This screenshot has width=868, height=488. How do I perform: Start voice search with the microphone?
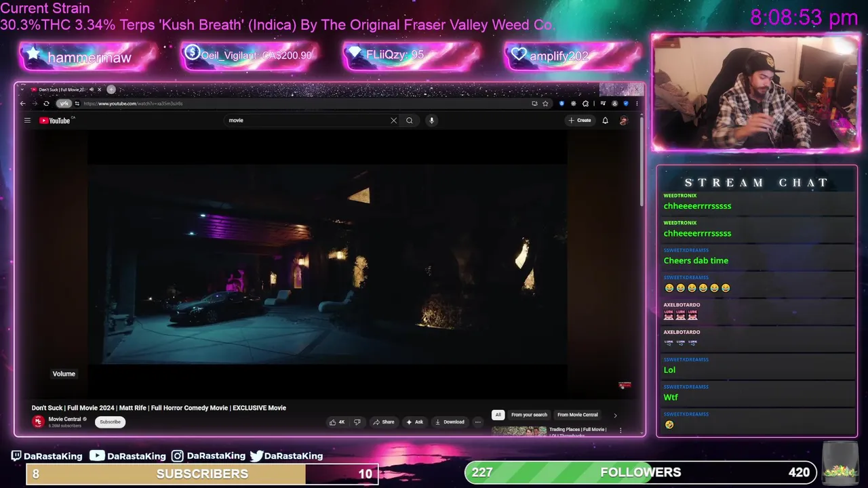pyautogui.click(x=431, y=120)
